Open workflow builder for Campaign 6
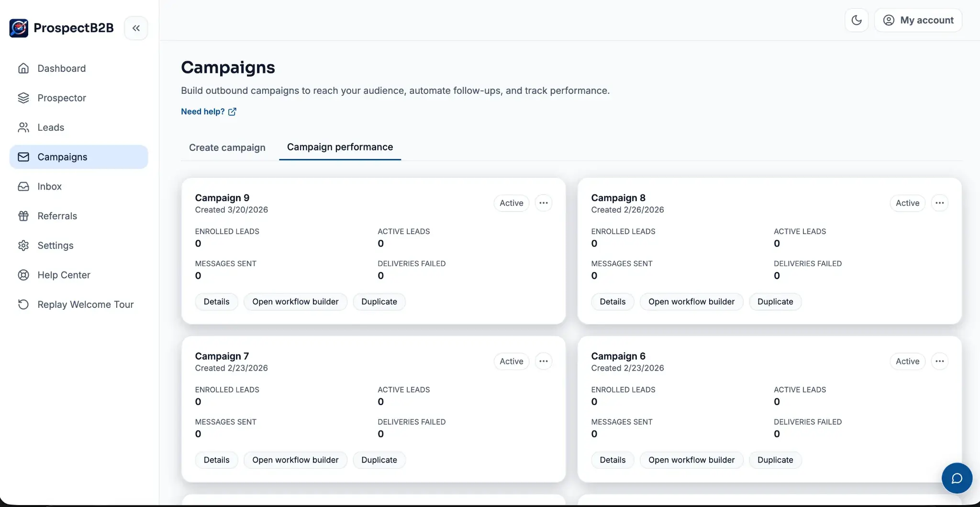 (x=691, y=460)
